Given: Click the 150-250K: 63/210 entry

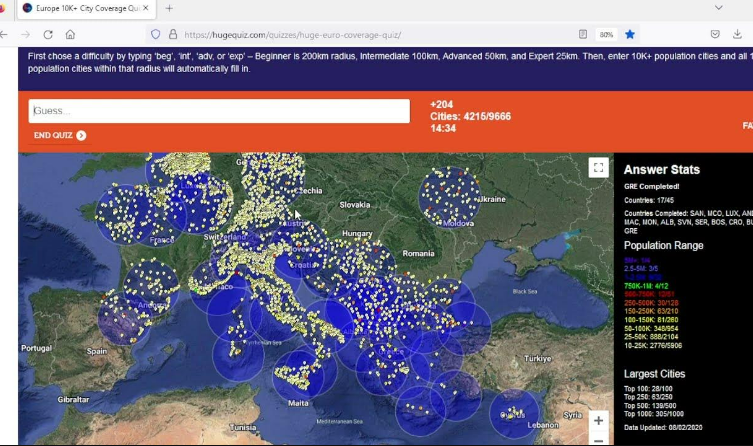Looking at the screenshot, I should coord(651,311).
